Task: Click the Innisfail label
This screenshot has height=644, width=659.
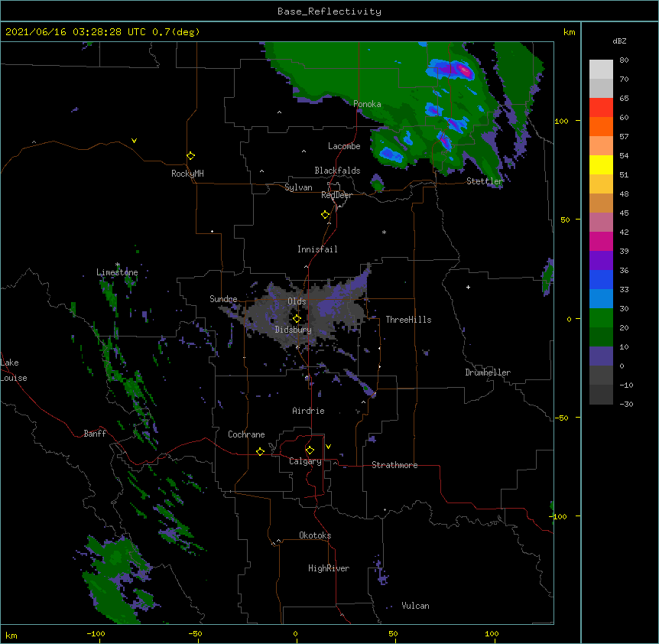Action: click(x=317, y=249)
